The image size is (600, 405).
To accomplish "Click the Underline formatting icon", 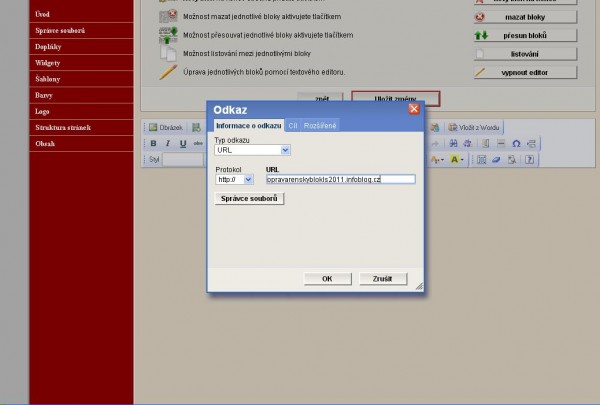I will (183, 144).
